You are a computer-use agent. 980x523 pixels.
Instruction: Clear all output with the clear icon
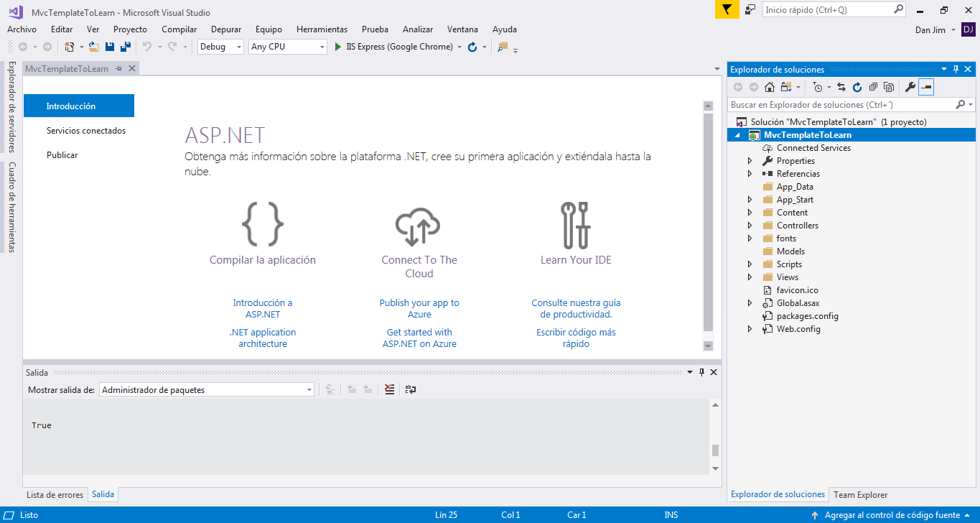coord(389,389)
